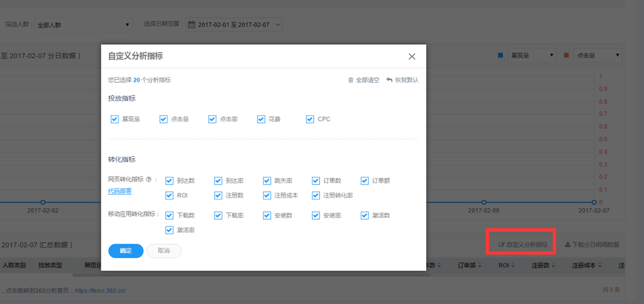Open the 筛选人群 全部人群 dropdown
The width and height of the screenshot is (644, 304).
[83, 24]
